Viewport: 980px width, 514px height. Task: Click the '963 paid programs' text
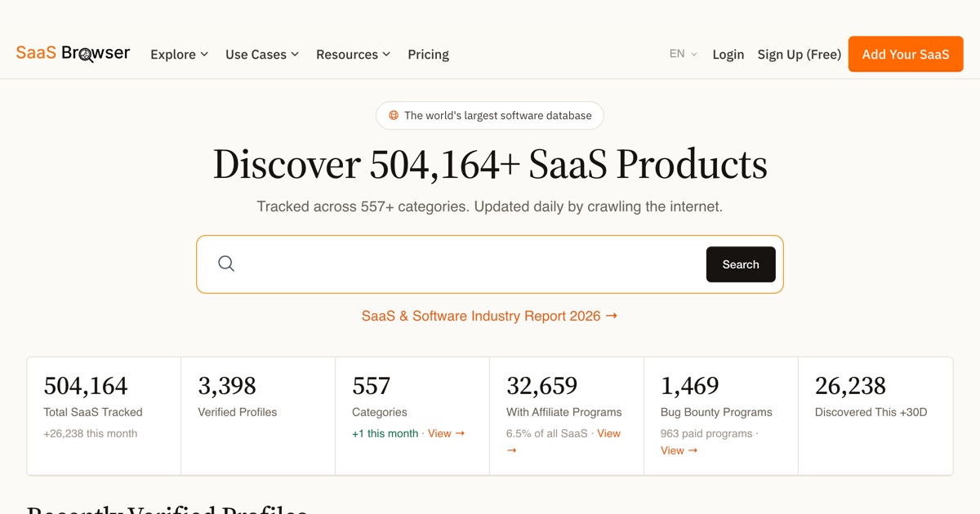point(706,433)
